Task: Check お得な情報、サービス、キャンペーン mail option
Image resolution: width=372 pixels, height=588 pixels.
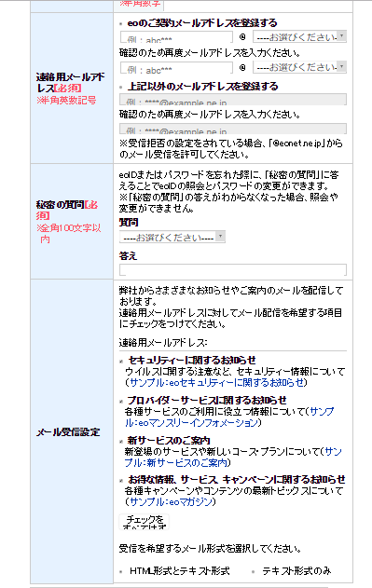Action: coord(121,481)
